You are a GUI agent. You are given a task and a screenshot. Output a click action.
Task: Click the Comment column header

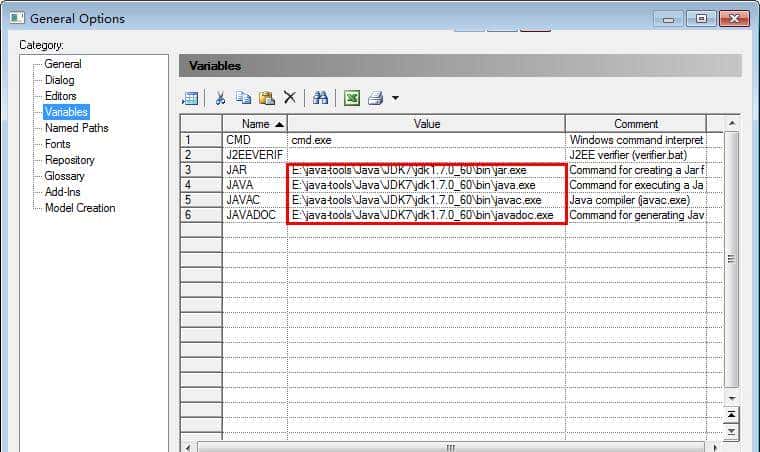(636, 124)
